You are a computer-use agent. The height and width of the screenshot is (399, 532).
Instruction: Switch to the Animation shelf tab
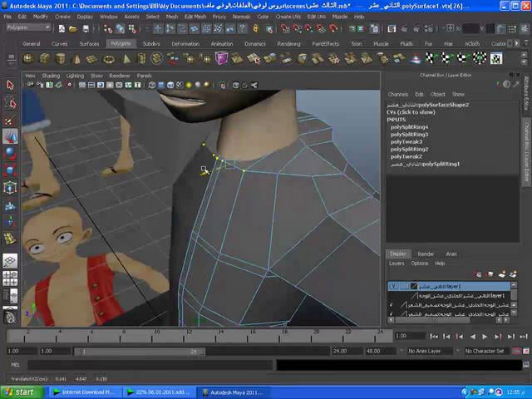click(222, 44)
